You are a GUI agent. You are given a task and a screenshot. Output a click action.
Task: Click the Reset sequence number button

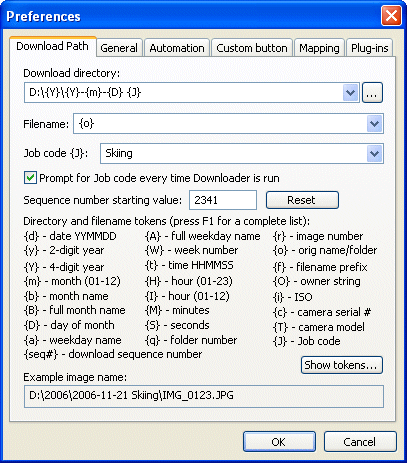point(302,200)
